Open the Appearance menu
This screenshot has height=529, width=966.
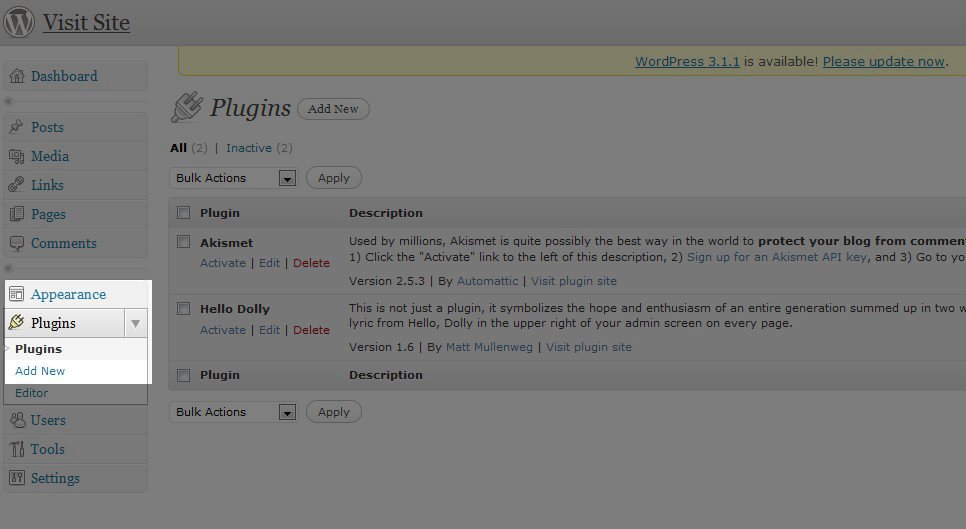(x=68, y=294)
